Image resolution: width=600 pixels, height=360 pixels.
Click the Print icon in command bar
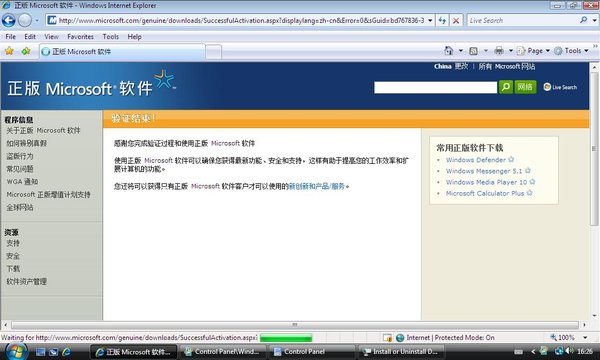click(499, 50)
